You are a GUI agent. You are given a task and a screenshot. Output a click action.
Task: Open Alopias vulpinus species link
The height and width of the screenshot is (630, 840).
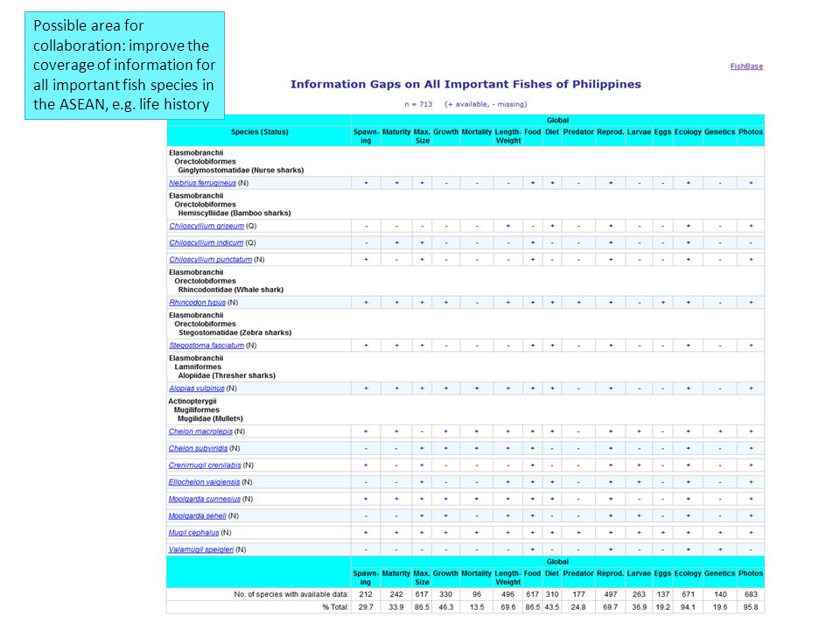pos(197,388)
